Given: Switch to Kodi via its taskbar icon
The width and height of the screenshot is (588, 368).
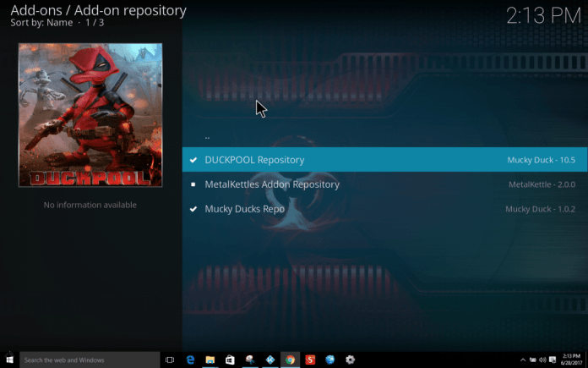Looking at the screenshot, I should 270,360.
